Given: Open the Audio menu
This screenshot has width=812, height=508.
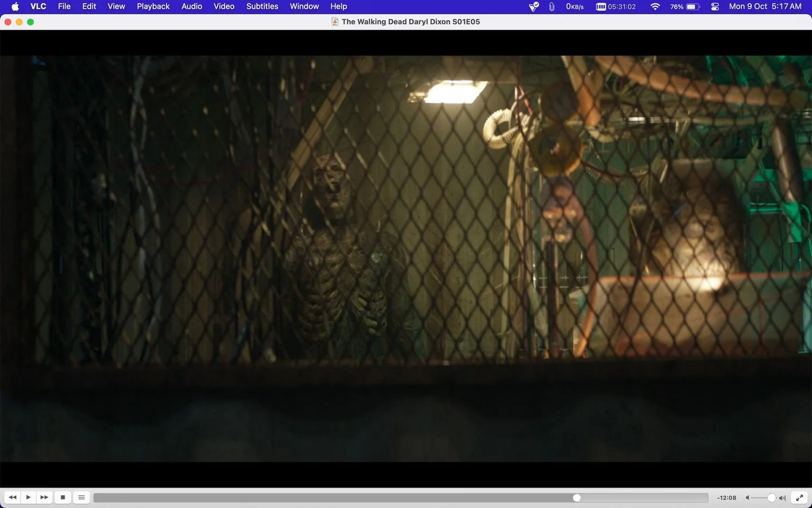Looking at the screenshot, I should point(192,6).
